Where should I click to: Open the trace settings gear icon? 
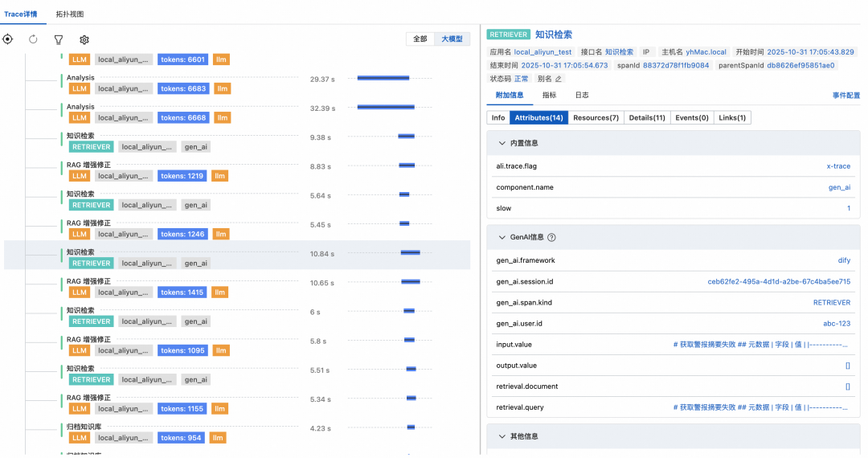[84, 39]
